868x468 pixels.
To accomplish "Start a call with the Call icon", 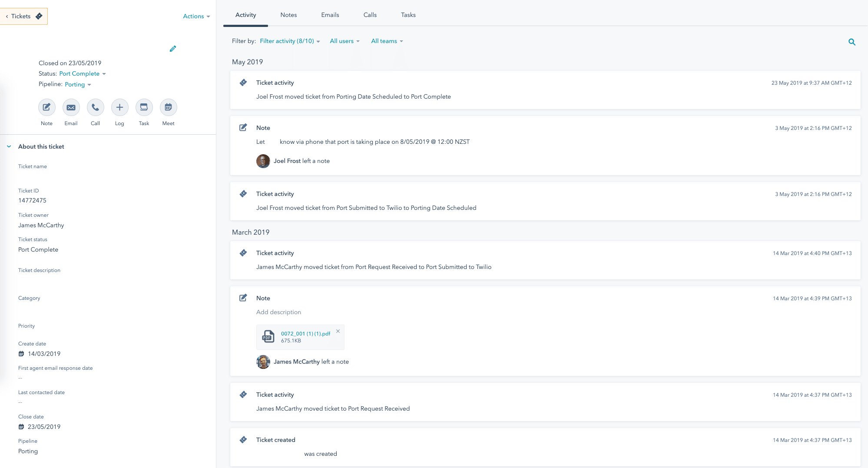I will point(95,107).
